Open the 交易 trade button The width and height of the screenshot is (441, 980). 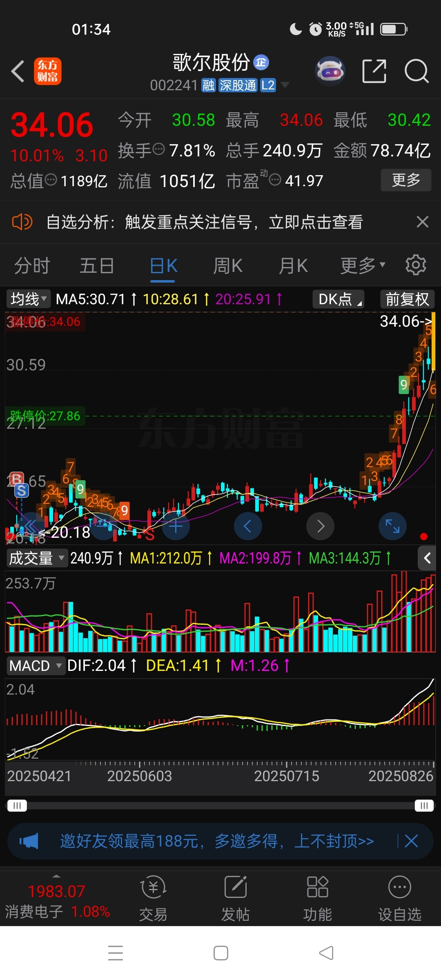pyautogui.click(x=154, y=898)
